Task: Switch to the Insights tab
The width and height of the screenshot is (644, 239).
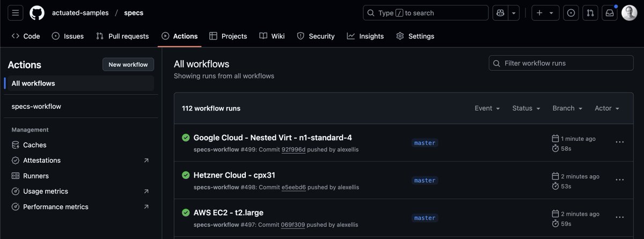Action: (365, 36)
